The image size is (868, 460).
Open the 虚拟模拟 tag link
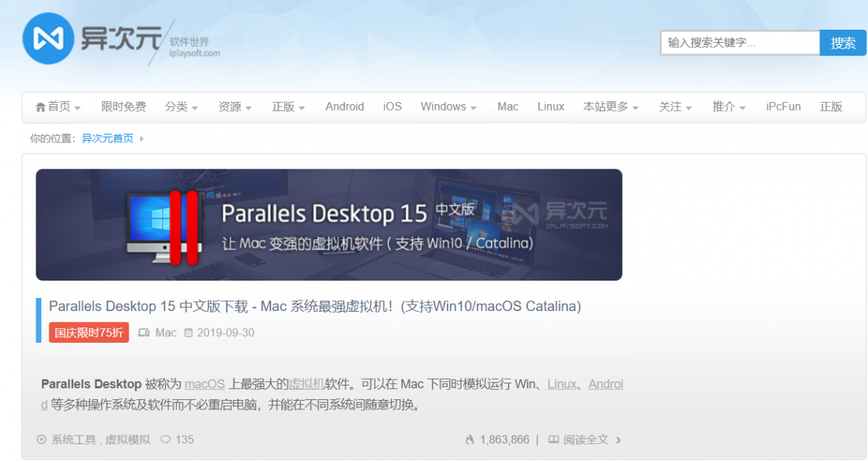(128, 439)
